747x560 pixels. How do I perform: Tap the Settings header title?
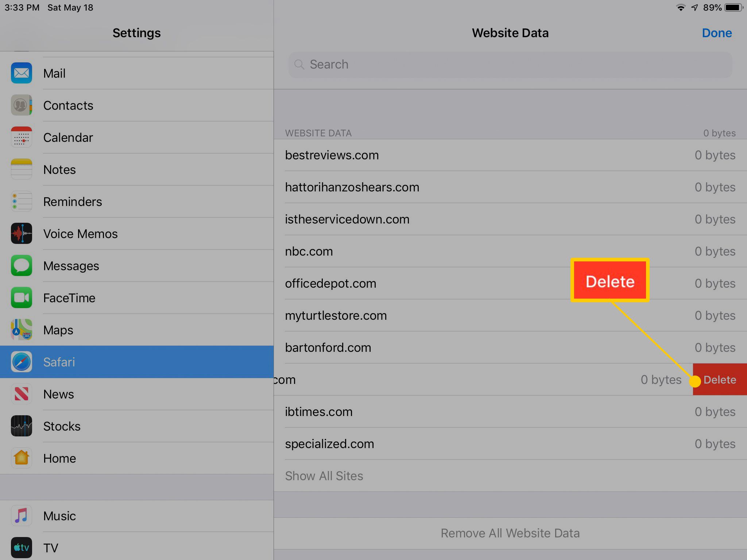tap(137, 33)
